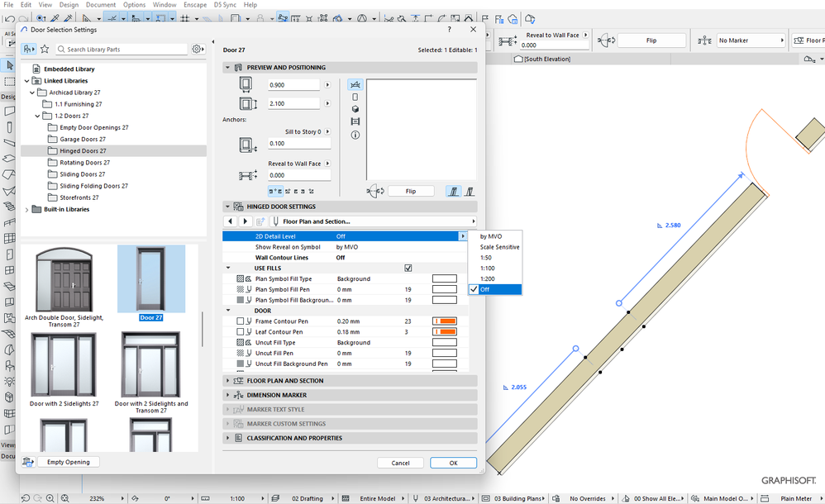825x504 pixels.
Task: Select the preview picture icon
Action: coord(355,121)
